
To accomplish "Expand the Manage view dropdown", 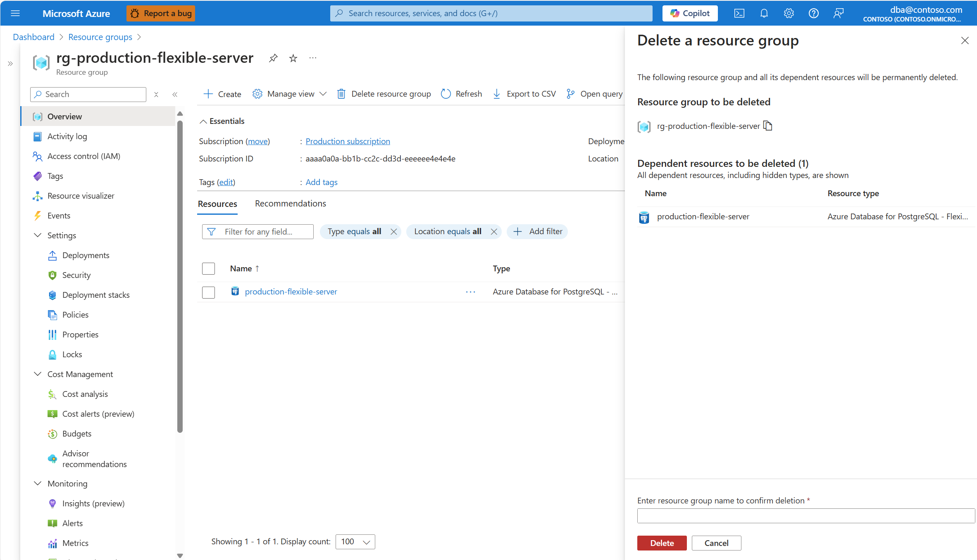I will (x=290, y=94).
